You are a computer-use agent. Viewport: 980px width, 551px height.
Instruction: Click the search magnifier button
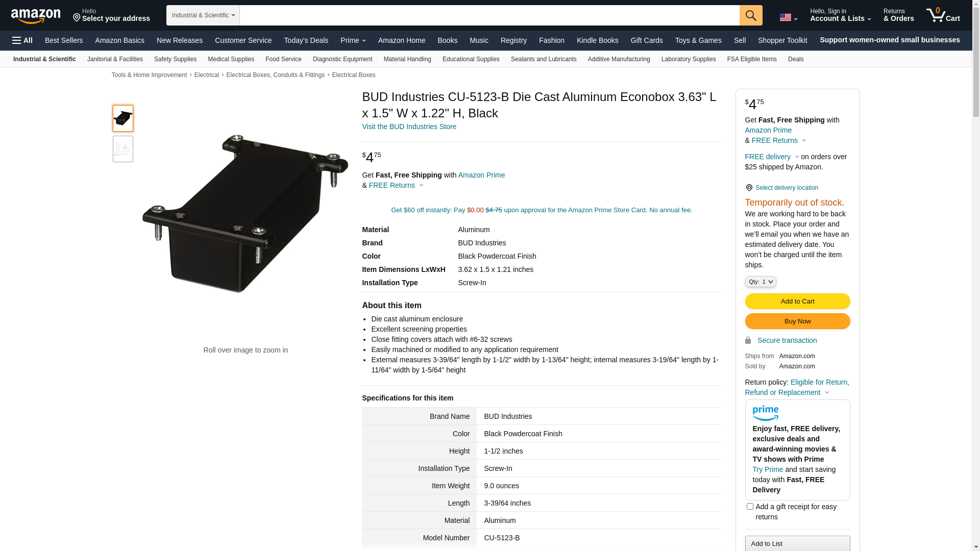pos(751,15)
